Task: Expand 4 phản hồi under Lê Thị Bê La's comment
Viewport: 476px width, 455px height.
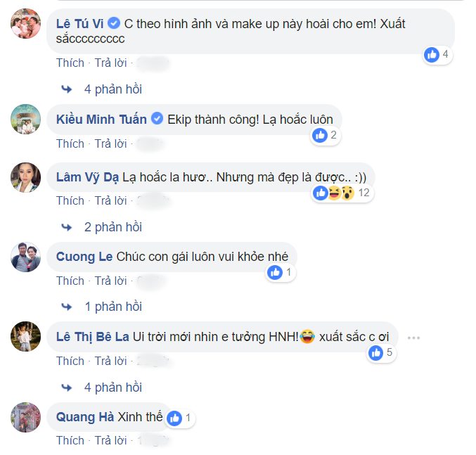Action: [x=113, y=387]
